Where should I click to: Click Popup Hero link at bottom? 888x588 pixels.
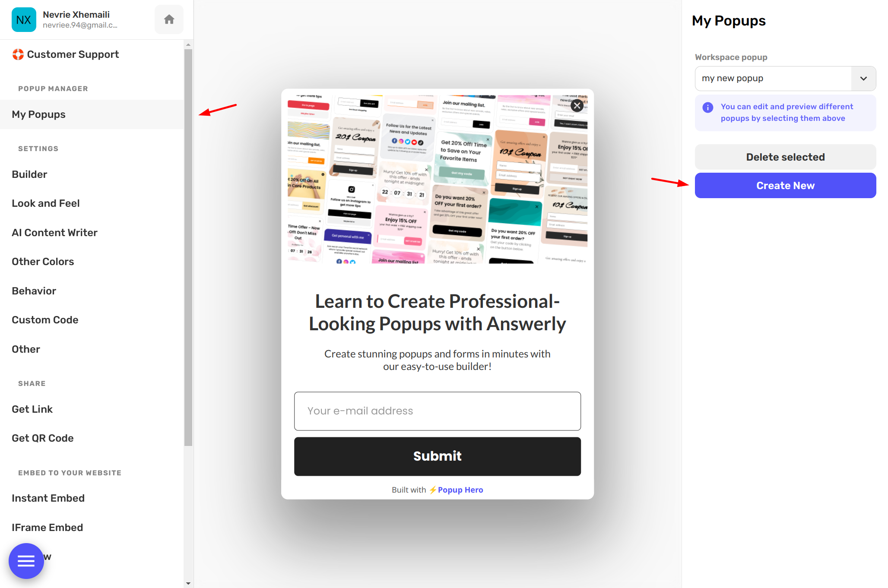461,490
